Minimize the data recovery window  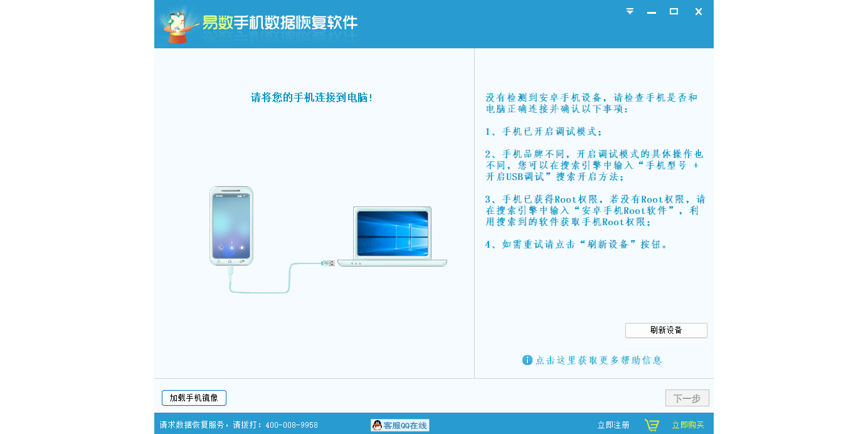[x=652, y=12]
